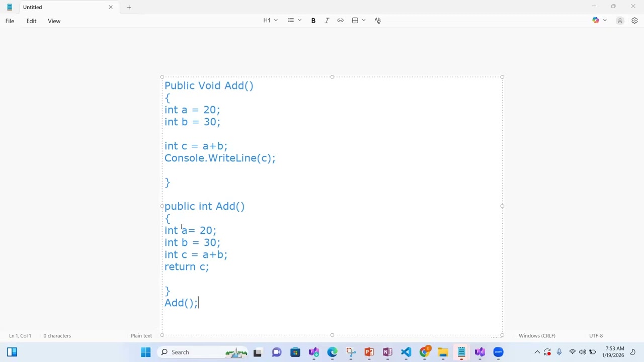Click the Plain text status indicator

point(141,336)
